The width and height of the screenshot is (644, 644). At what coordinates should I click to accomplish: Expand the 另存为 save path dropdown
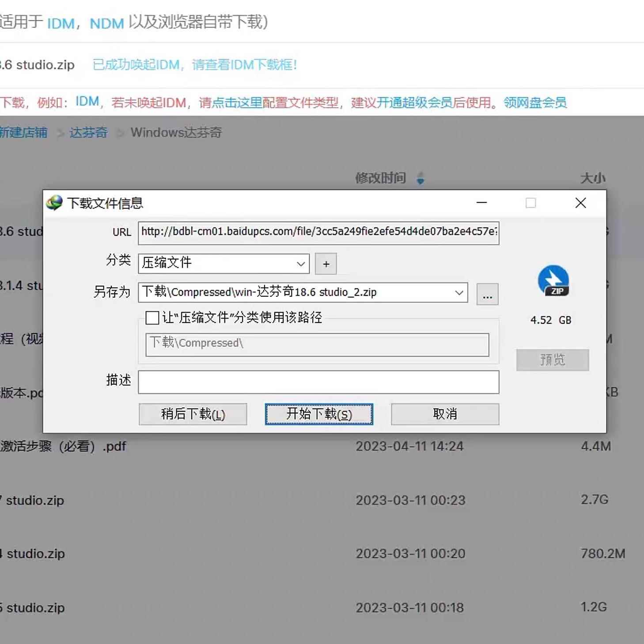pos(459,292)
